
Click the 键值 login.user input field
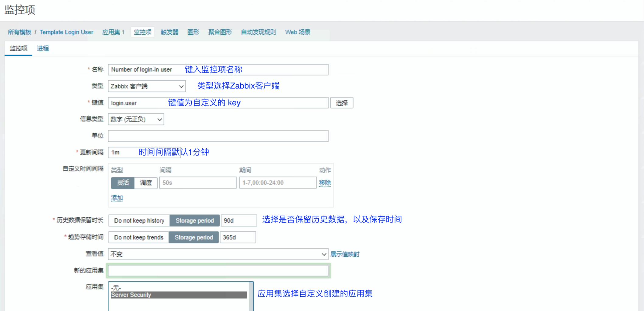pyautogui.click(x=218, y=103)
